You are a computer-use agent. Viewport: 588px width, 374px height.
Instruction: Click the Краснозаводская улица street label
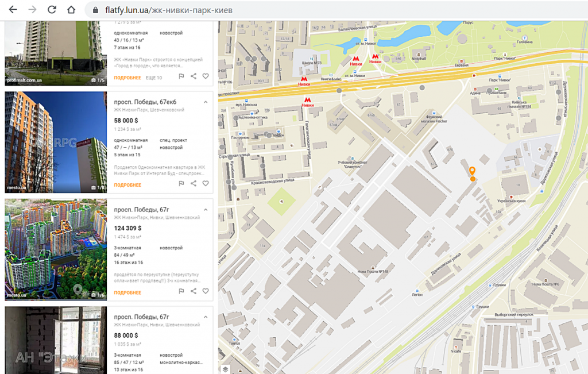point(273,182)
